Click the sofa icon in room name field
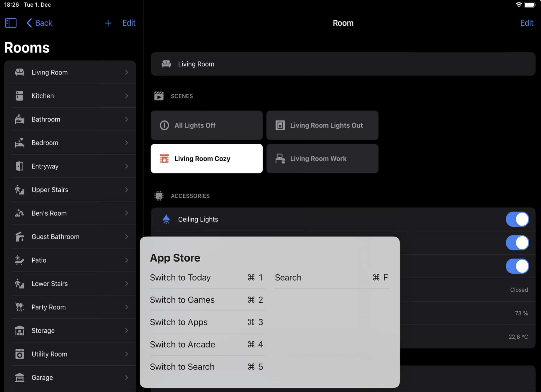 (166, 64)
